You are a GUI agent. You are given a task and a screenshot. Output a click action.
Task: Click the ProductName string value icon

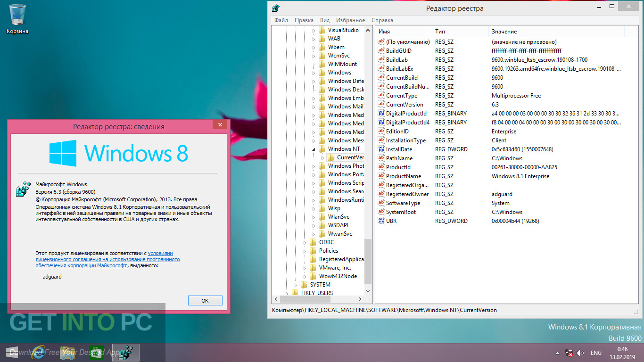pos(381,176)
